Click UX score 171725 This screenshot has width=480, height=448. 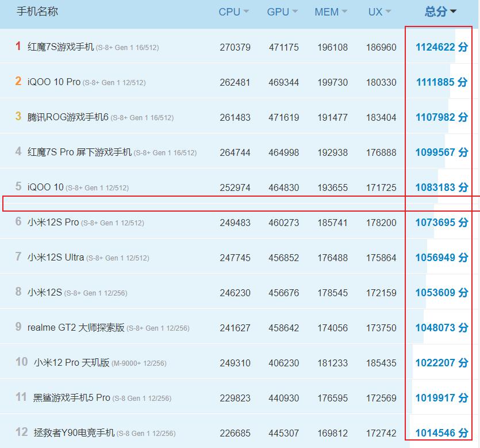pyautogui.click(x=381, y=187)
